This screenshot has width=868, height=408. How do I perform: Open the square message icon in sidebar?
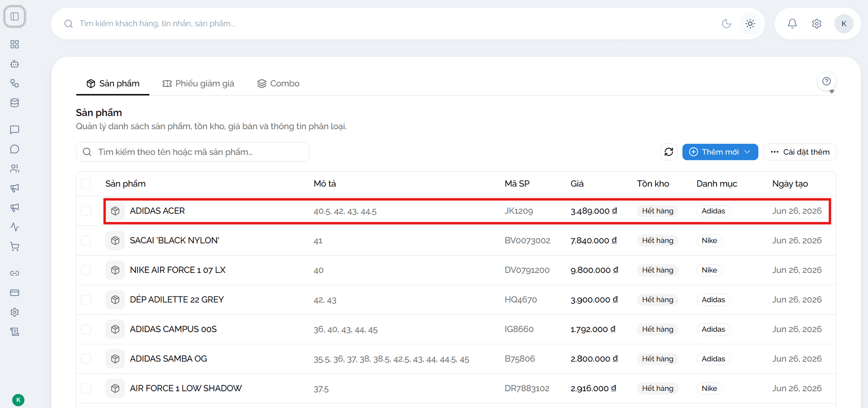click(x=14, y=130)
